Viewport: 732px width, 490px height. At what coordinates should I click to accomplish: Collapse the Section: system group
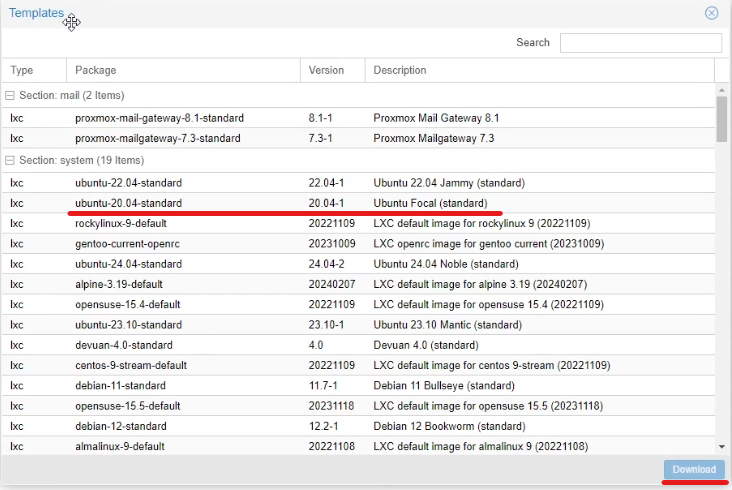9,161
